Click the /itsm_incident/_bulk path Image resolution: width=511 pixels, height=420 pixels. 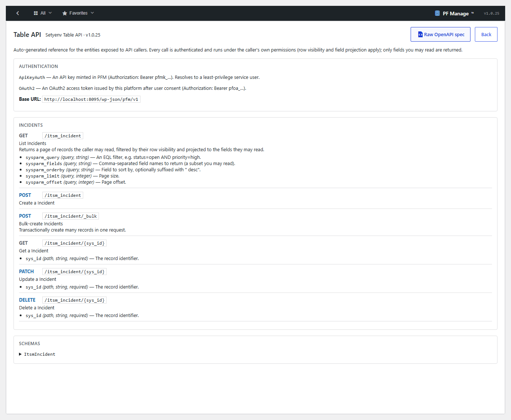[71, 216]
